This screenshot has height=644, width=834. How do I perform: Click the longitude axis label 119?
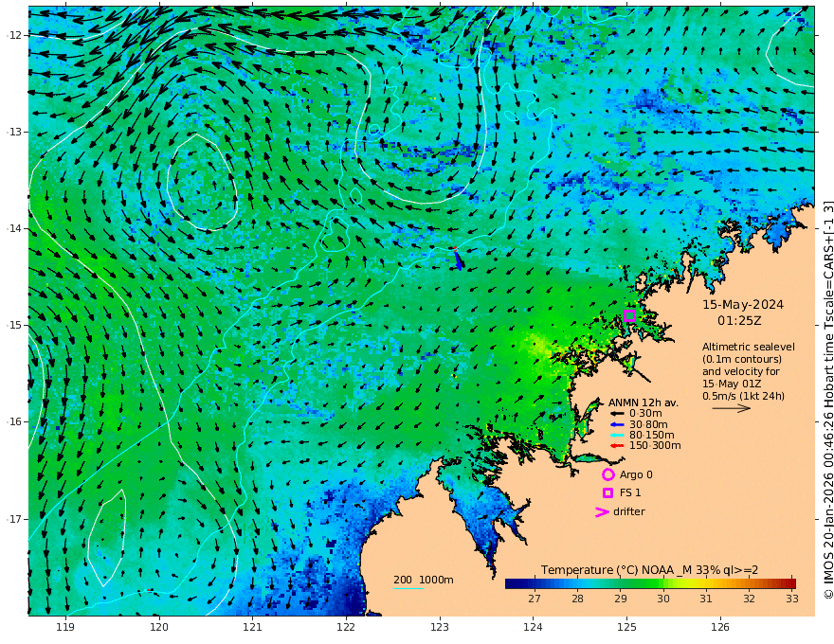[x=65, y=627]
